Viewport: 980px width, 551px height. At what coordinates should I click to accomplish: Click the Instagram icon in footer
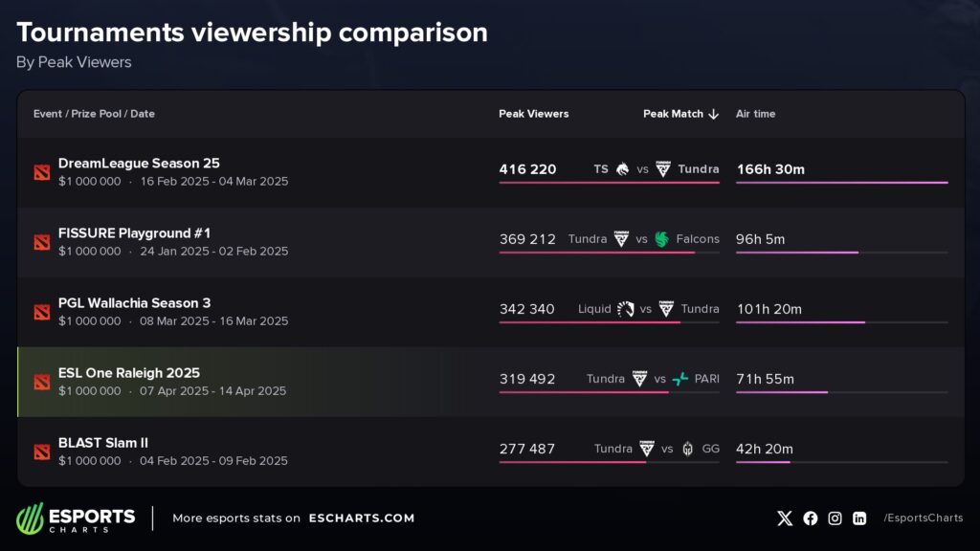tap(835, 518)
